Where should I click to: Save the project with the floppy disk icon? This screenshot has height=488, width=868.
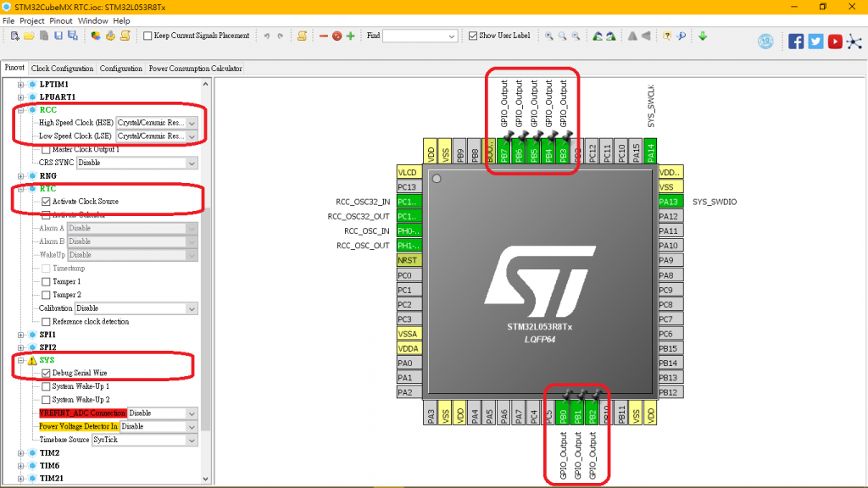(x=58, y=36)
